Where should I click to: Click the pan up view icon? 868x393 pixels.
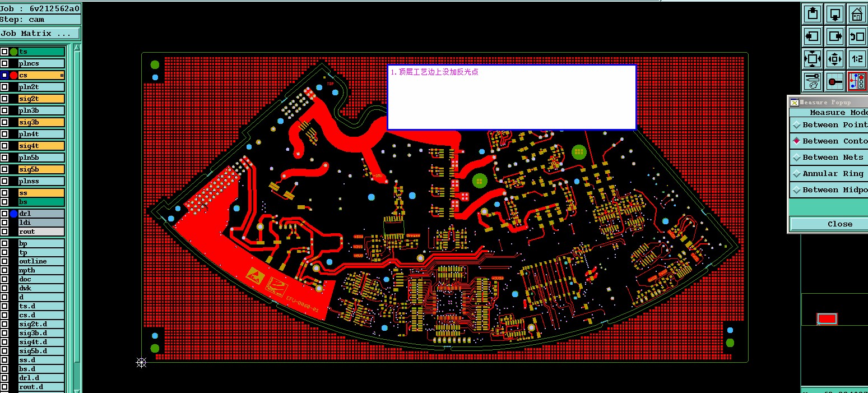[813, 14]
